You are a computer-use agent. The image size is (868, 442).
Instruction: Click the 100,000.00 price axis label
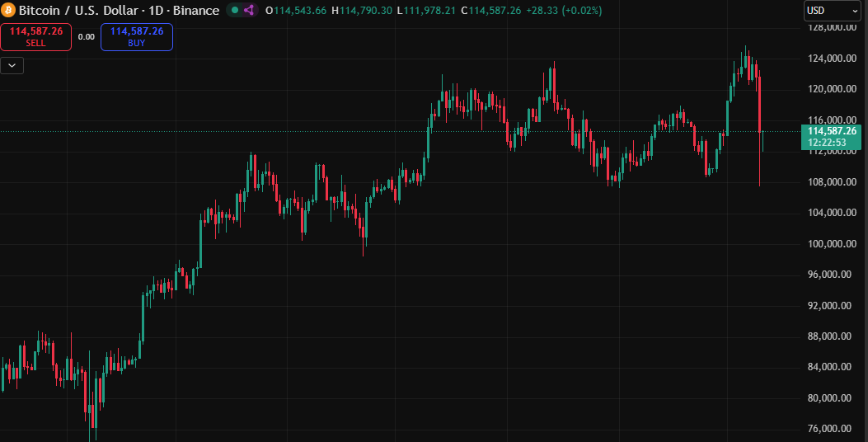[x=829, y=244]
